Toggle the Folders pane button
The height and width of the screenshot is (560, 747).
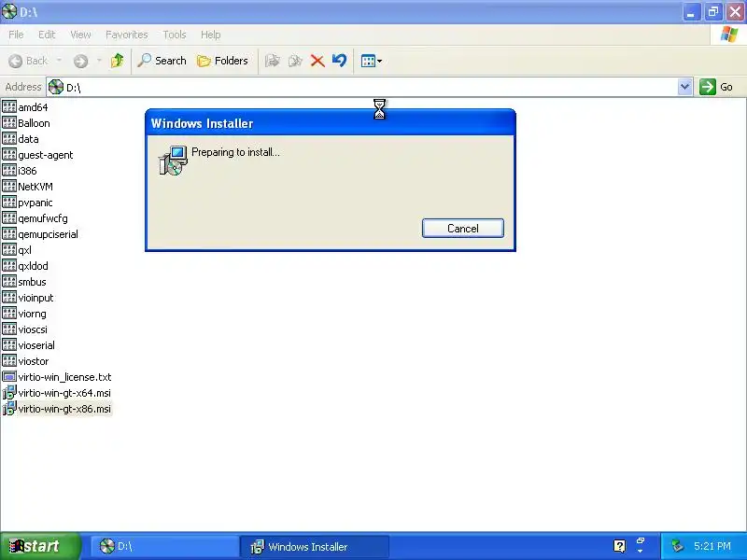222,61
